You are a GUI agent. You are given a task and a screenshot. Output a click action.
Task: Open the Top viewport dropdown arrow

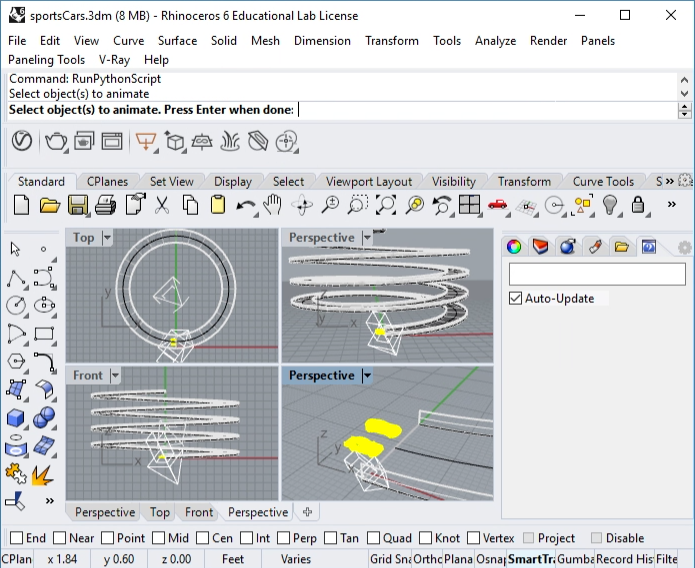pyautogui.click(x=107, y=238)
